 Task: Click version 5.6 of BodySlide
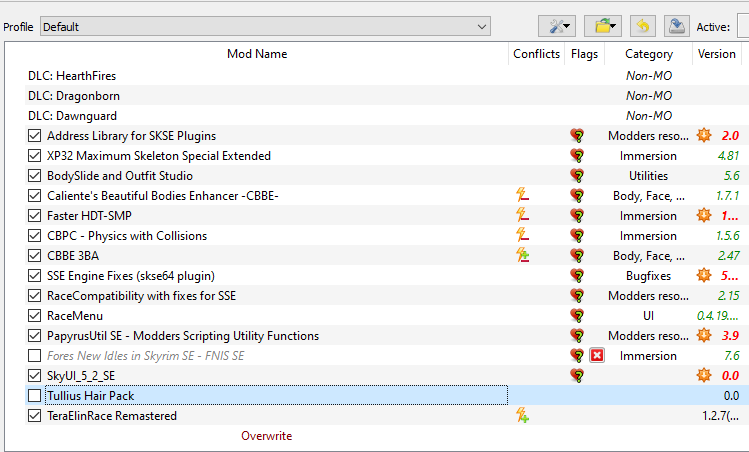click(x=731, y=176)
